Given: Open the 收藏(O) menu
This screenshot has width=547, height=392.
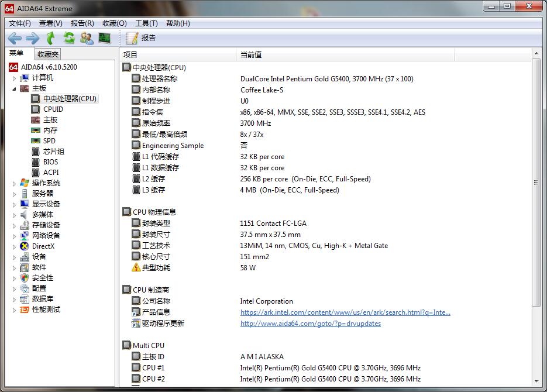Looking at the screenshot, I should (115, 23).
